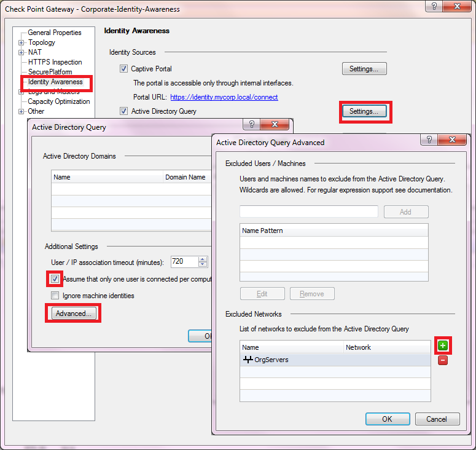Click Domain Name column header
The width and height of the screenshot is (476, 450).
pos(187,177)
